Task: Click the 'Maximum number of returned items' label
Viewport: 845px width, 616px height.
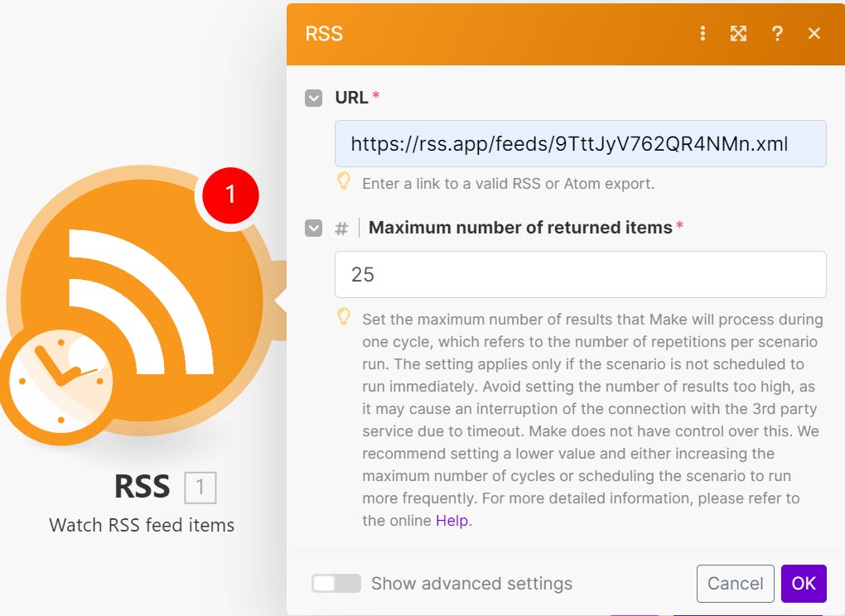Action: point(520,228)
